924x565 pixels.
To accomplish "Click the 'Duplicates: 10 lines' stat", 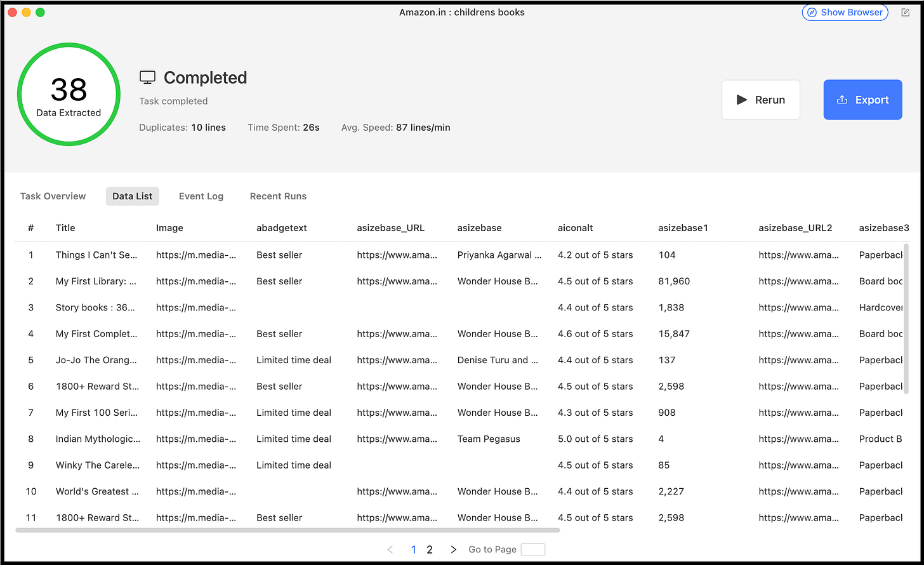I will [x=183, y=128].
